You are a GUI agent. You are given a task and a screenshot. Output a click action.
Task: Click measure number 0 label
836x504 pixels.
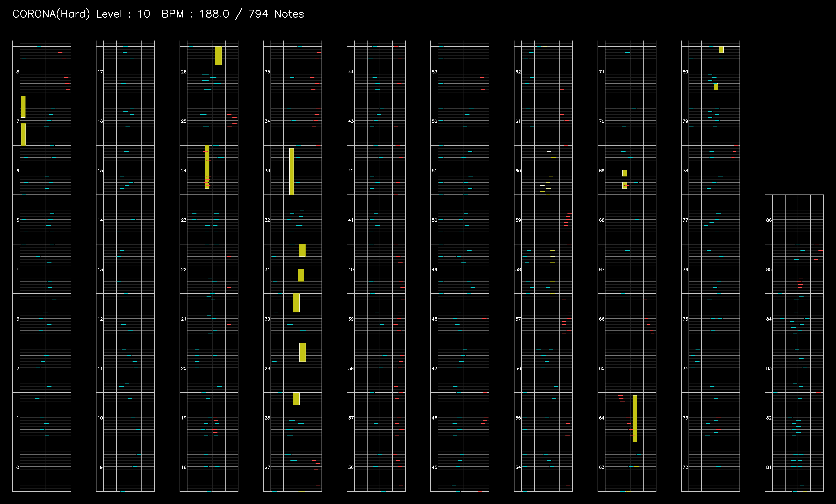point(18,467)
